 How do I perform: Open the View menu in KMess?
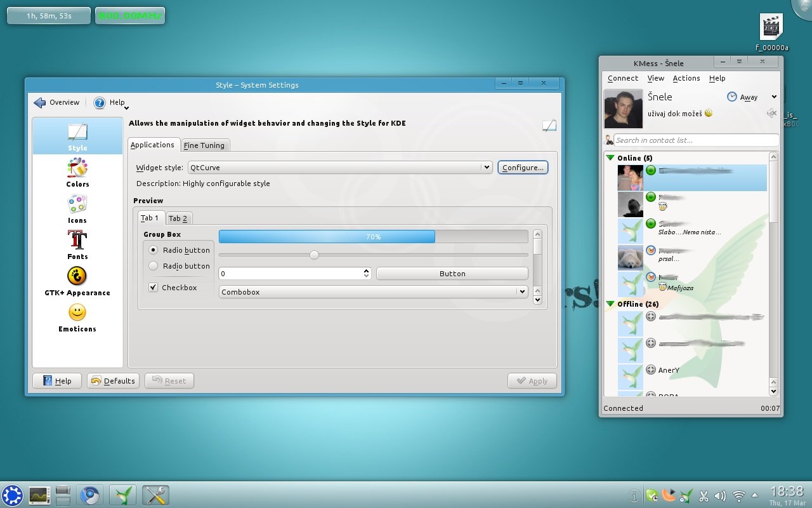click(656, 78)
